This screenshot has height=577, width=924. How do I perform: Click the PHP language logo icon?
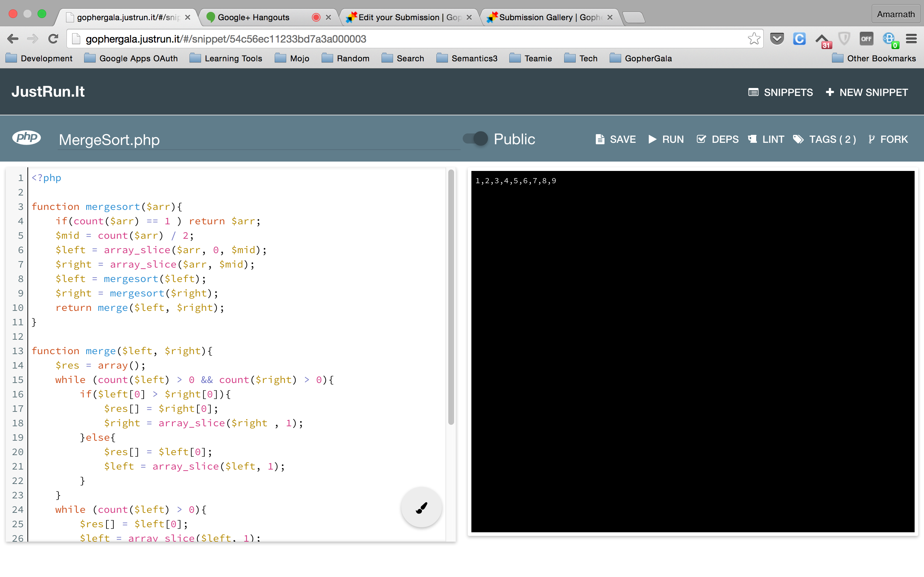tap(26, 138)
